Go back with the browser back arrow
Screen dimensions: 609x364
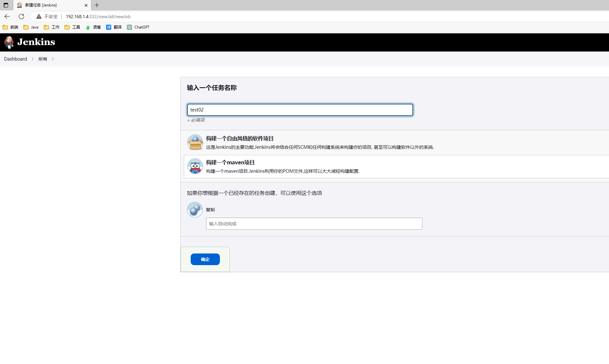(7, 17)
